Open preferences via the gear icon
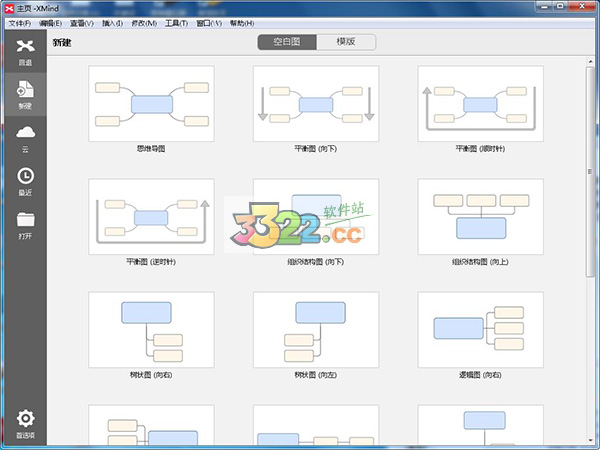 tap(25, 420)
